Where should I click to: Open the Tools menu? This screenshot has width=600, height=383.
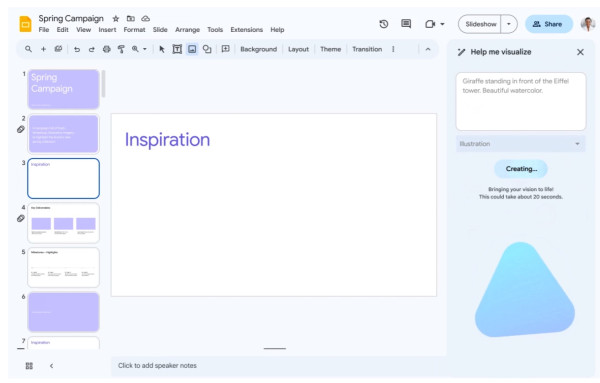click(x=215, y=29)
